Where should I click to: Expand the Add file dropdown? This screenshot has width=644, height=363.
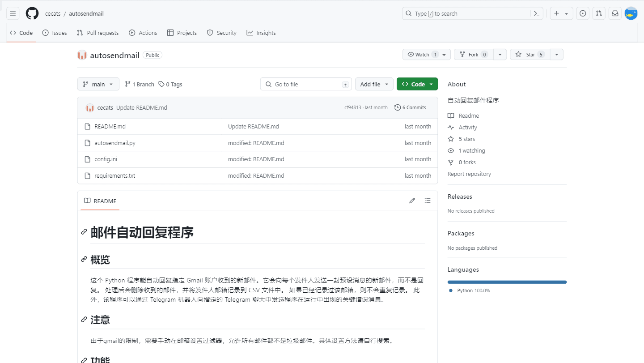374,84
